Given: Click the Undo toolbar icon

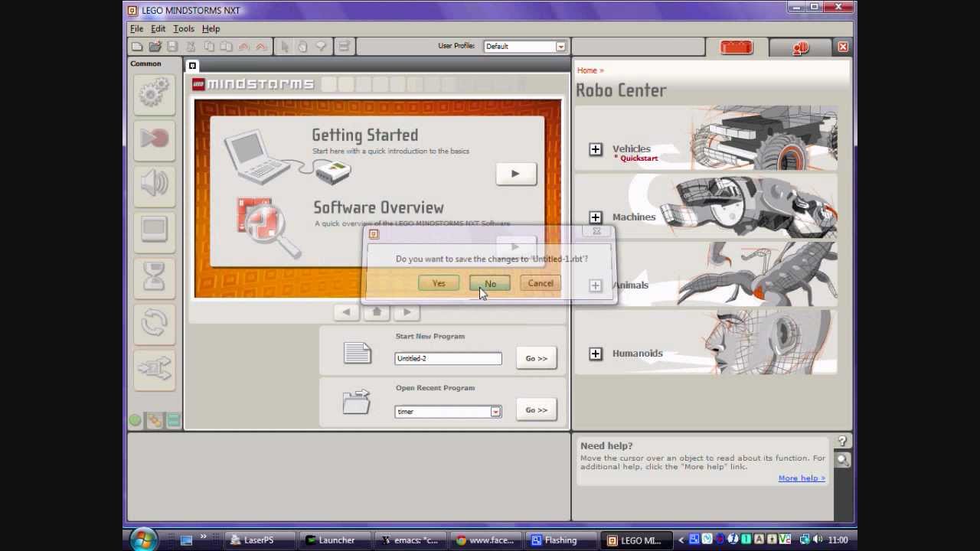Looking at the screenshot, I should (243, 47).
